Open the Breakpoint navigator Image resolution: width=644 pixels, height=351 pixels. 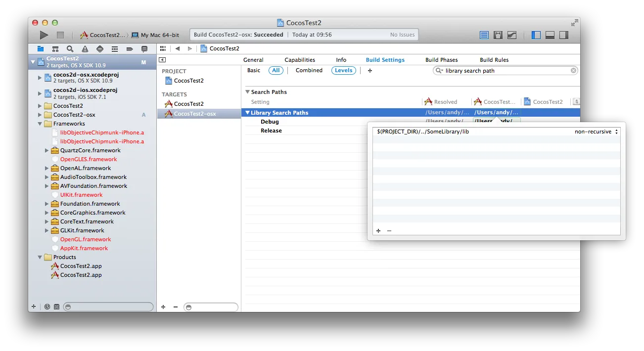tap(130, 49)
